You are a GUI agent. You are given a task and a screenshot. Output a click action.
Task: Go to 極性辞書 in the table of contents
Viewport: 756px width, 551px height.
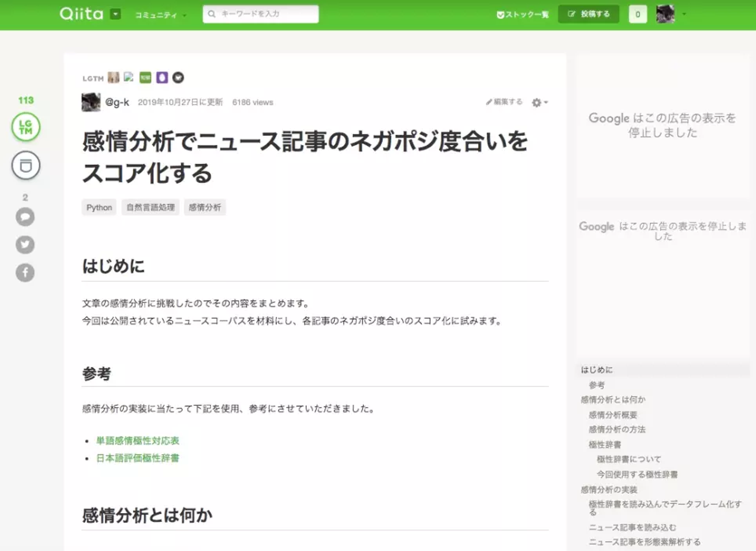click(605, 445)
